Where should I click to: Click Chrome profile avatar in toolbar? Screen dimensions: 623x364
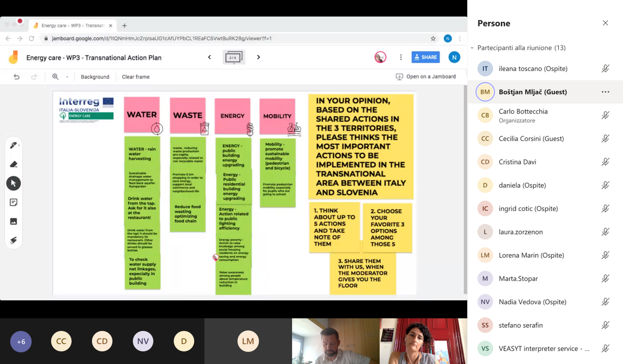click(x=448, y=38)
